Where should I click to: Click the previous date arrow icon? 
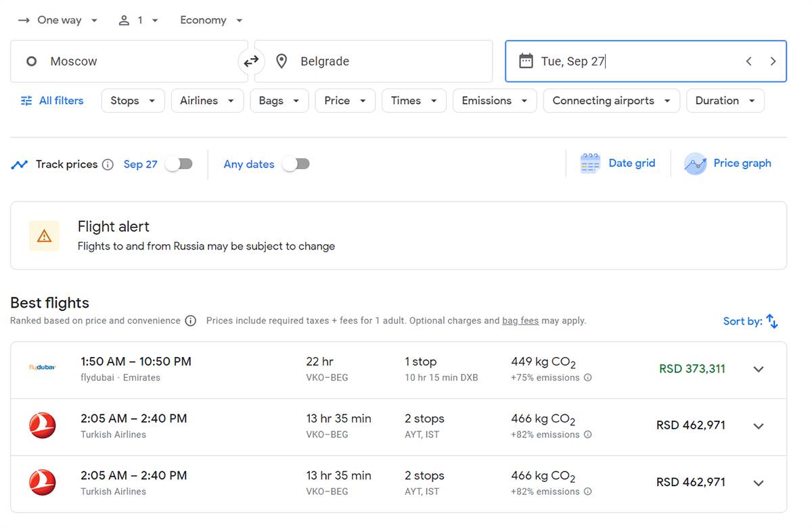(x=748, y=62)
